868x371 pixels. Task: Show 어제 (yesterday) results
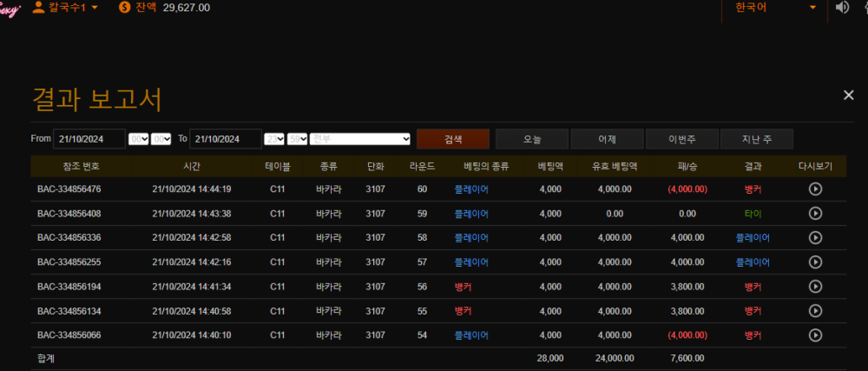607,139
